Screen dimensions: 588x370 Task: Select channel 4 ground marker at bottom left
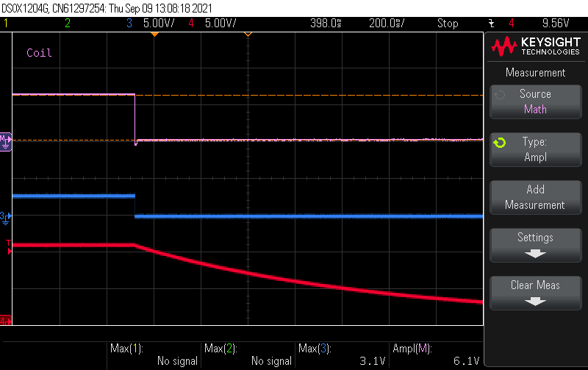click(6, 321)
